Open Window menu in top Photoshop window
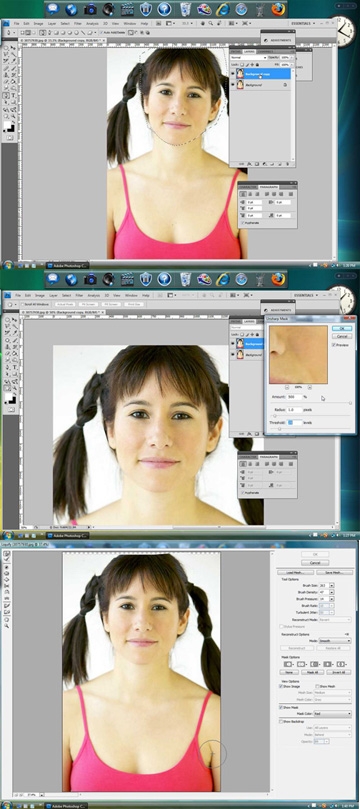This screenshot has width=360, height=809. (130, 24)
